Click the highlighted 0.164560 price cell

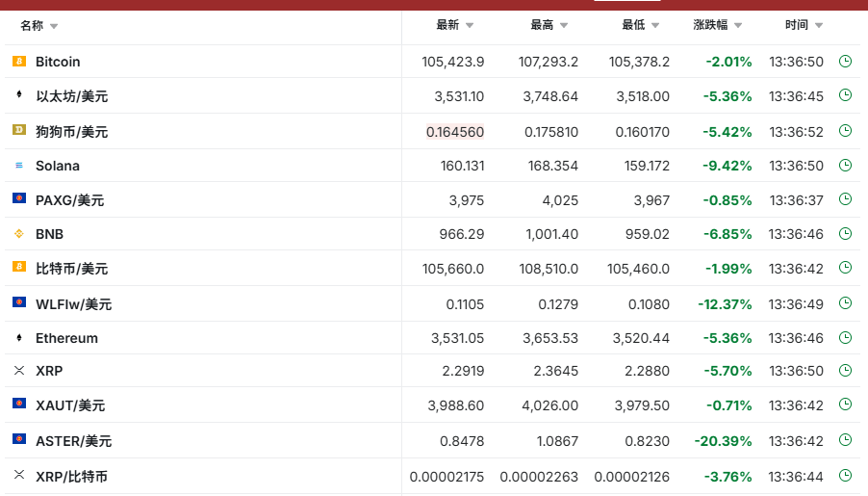pos(455,131)
